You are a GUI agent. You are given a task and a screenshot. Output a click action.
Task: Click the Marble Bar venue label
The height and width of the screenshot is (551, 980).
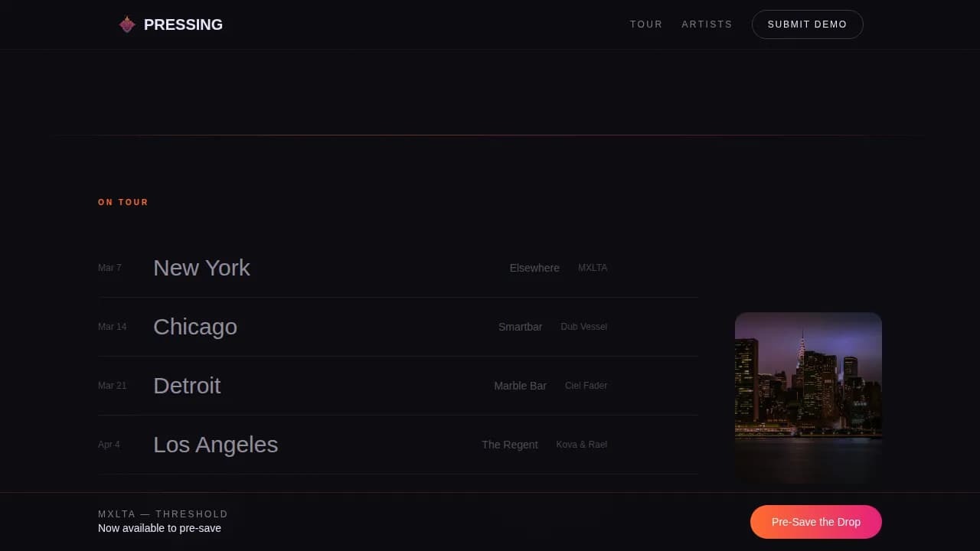tap(521, 386)
